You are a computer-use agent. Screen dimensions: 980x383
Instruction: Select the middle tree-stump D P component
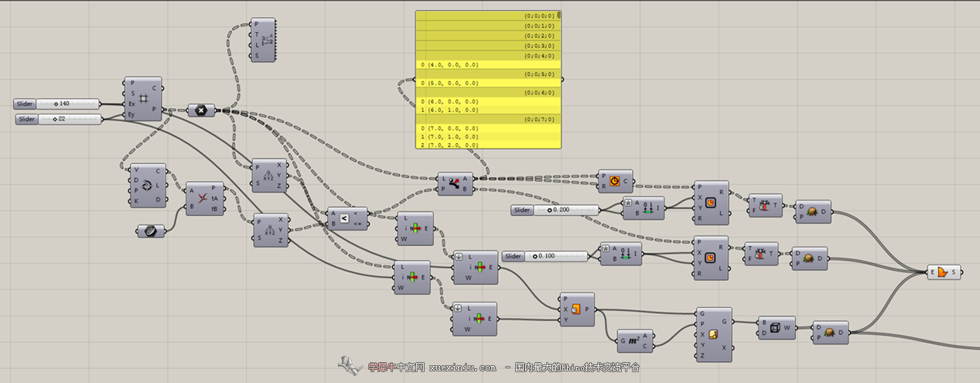click(x=810, y=258)
